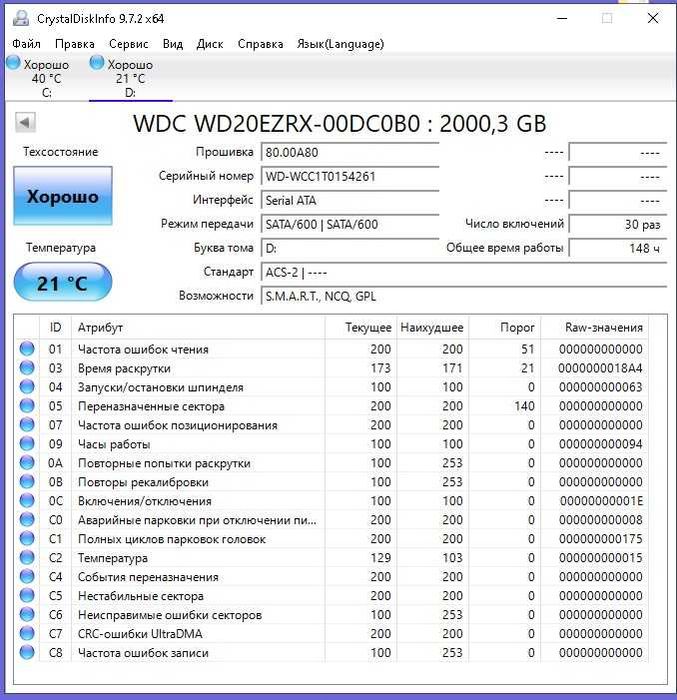Click the Хорошо health status button
This screenshot has width=677, height=700.
click(63, 196)
